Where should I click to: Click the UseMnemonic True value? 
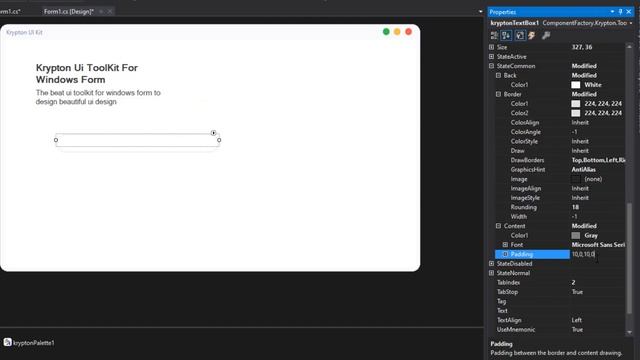click(x=577, y=329)
